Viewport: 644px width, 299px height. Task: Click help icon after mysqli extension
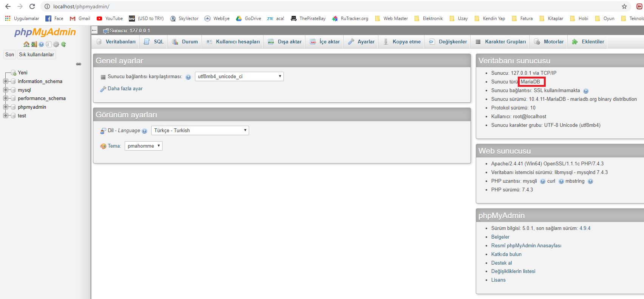click(543, 181)
